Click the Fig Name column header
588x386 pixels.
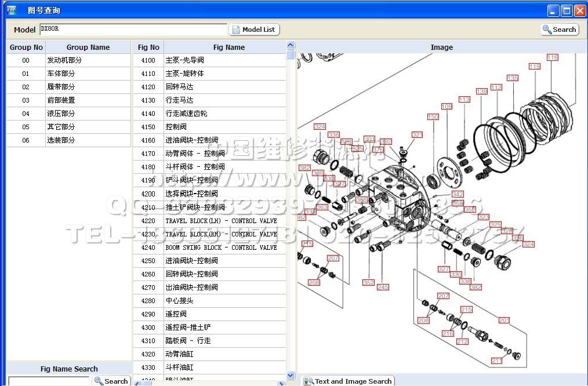(x=228, y=48)
